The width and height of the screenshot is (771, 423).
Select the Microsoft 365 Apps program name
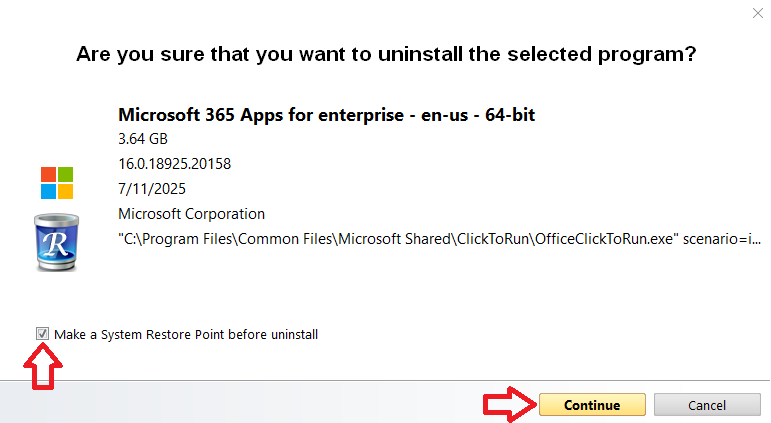(x=326, y=115)
